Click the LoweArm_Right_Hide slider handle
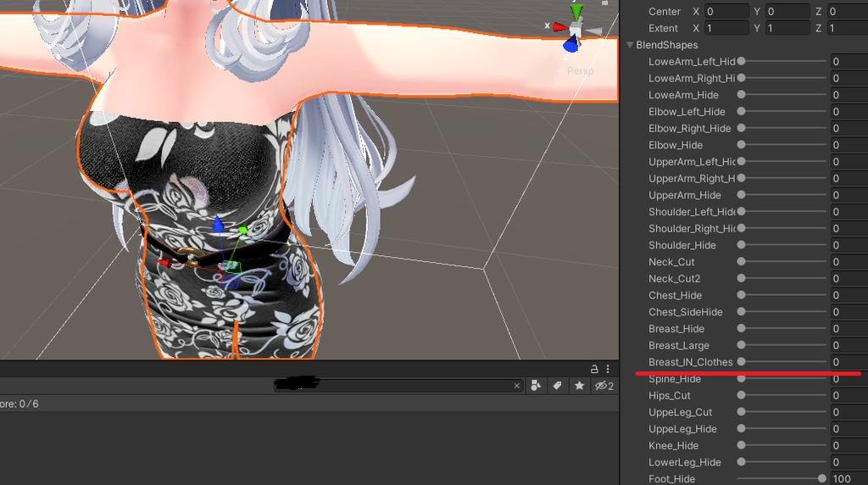868x485 pixels. coord(741,78)
